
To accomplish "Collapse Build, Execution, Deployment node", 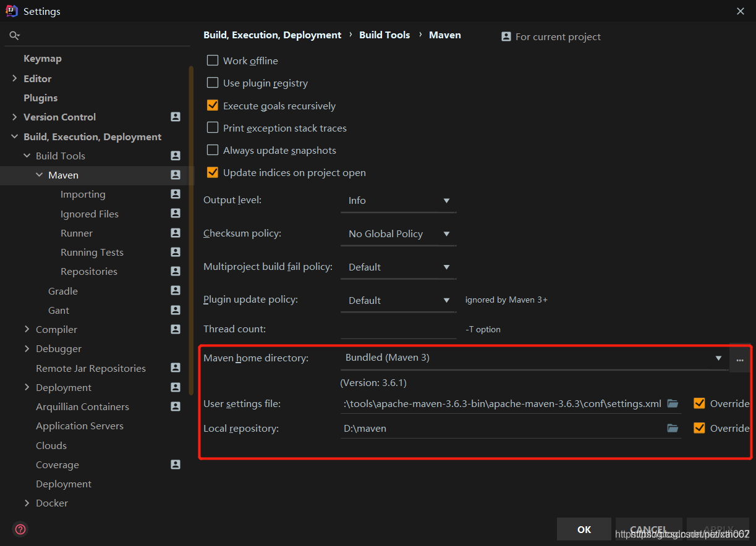I will 15,136.
